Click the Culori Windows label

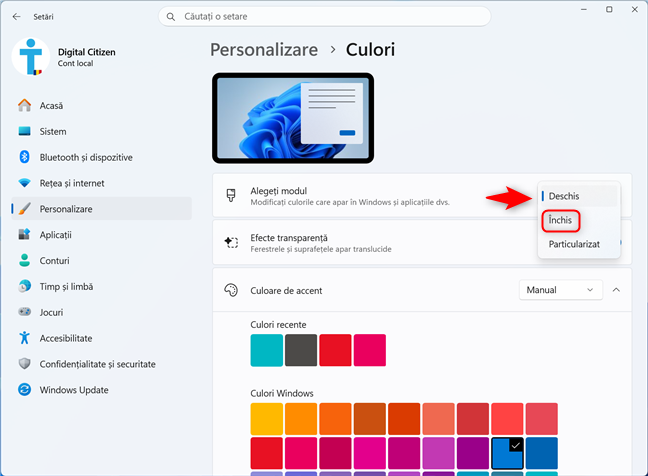tap(282, 393)
